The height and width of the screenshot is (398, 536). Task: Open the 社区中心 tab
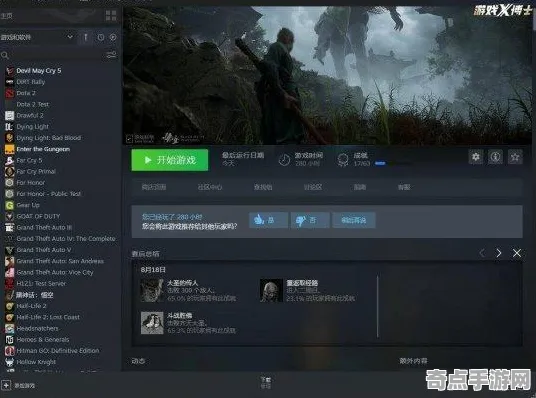(210, 187)
